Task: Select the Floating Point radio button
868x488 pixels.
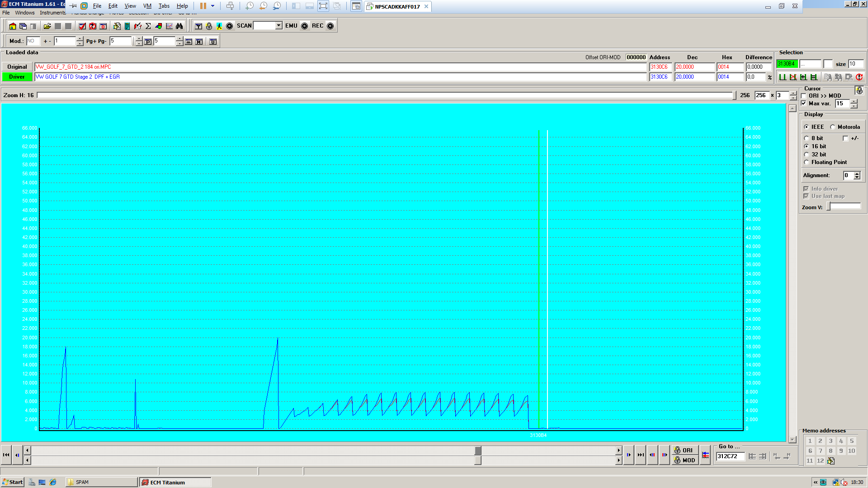Action: tap(806, 162)
